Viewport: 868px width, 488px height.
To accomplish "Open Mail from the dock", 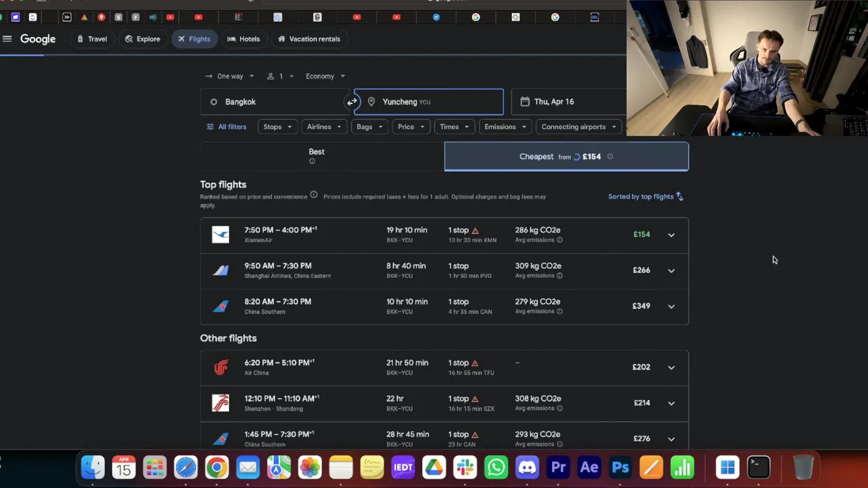I will pyautogui.click(x=248, y=467).
